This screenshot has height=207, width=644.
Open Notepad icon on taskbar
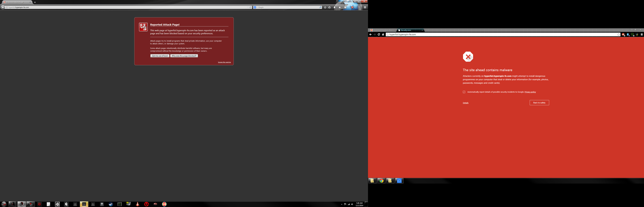[x=48, y=204]
